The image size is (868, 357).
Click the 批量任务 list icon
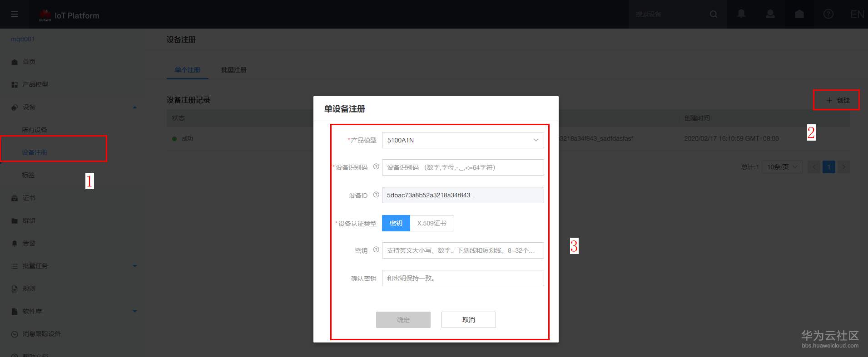[15, 266]
